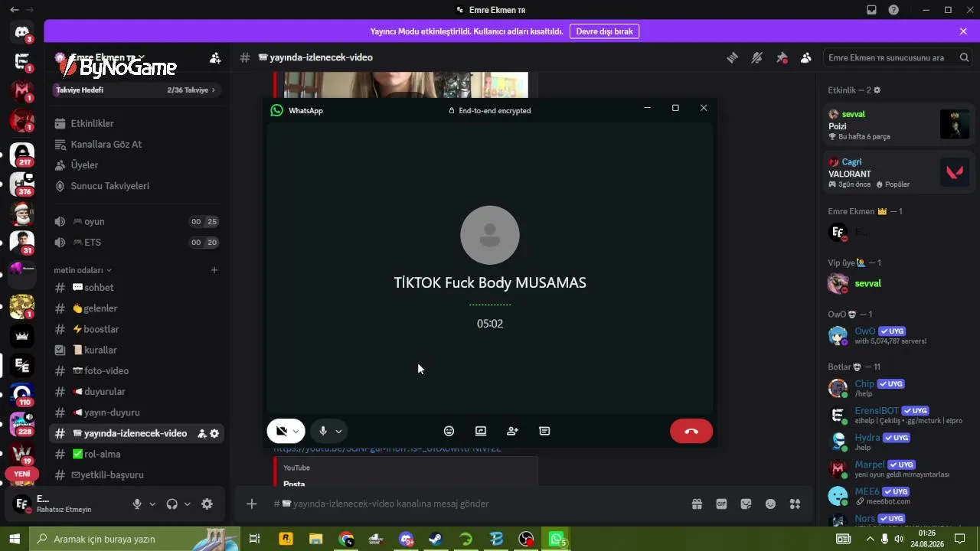Open WhatsApp from Windows taskbar
Viewport: 980px width, 551px height.
pyautogui.click(x=557, y=539)
